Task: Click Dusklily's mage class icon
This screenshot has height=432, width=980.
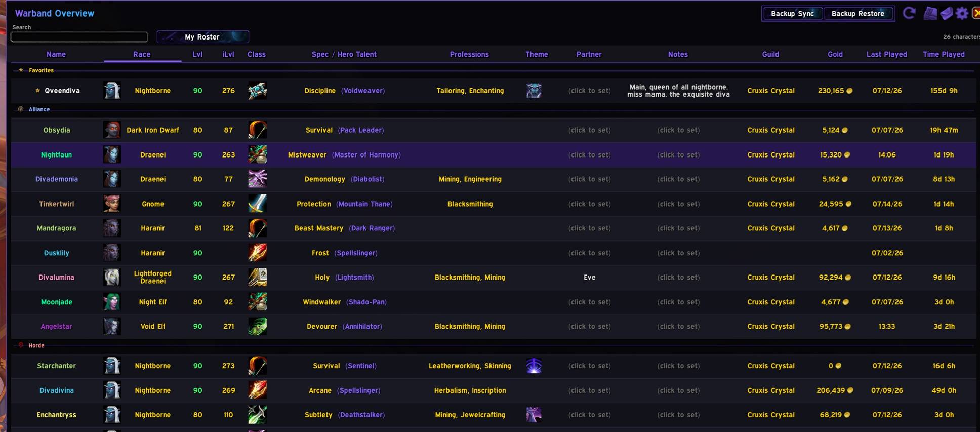Action: coord(257,253)
